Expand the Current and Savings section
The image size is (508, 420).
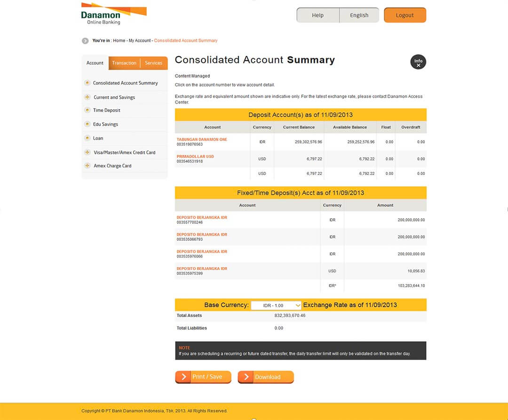tap(87, 97)
